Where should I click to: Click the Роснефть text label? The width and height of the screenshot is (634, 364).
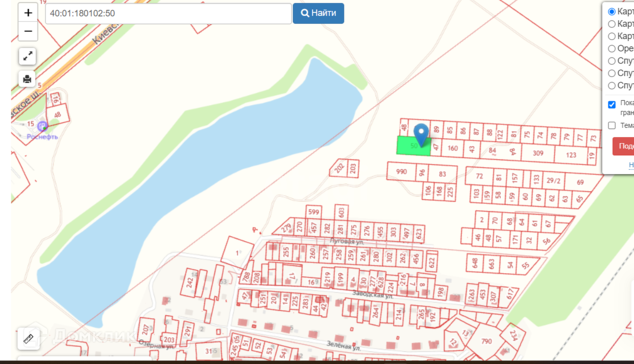[x=42, y=137]
